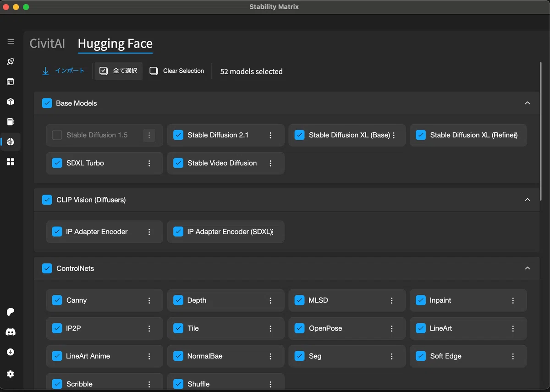Click the 全て選択 select all button
Viewport: 550px width, 392px height.
[x=119, y=71]
